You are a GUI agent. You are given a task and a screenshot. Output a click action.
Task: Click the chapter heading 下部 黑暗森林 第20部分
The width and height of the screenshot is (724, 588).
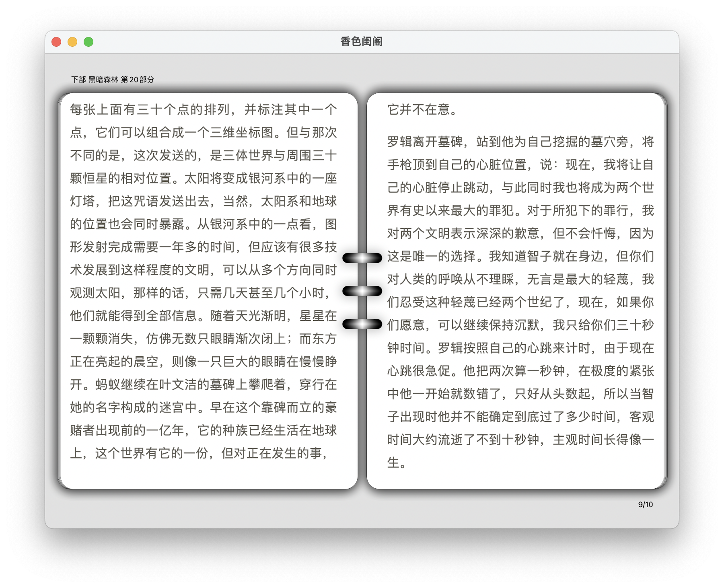click(113, 80)
